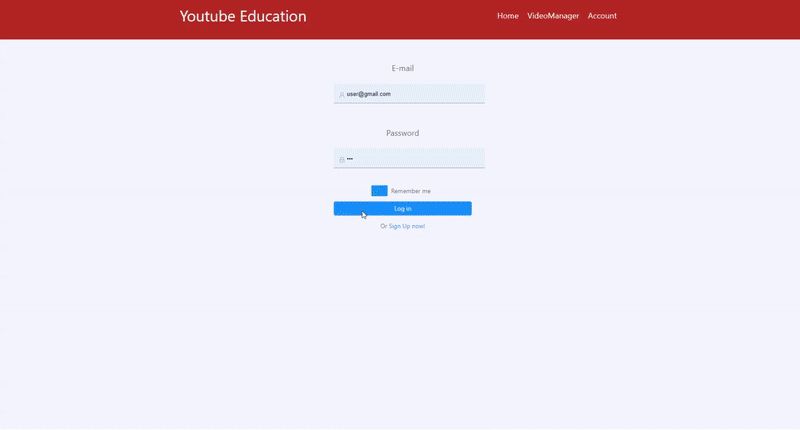Click the lock icon in the Password field

tap(342, 160)
